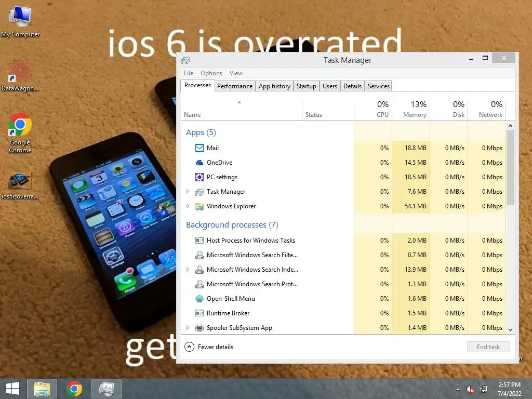Viewport: 532px width, 399px height.
Task: Select the DataWagon desktop shortcut
Action: [20, 75]
